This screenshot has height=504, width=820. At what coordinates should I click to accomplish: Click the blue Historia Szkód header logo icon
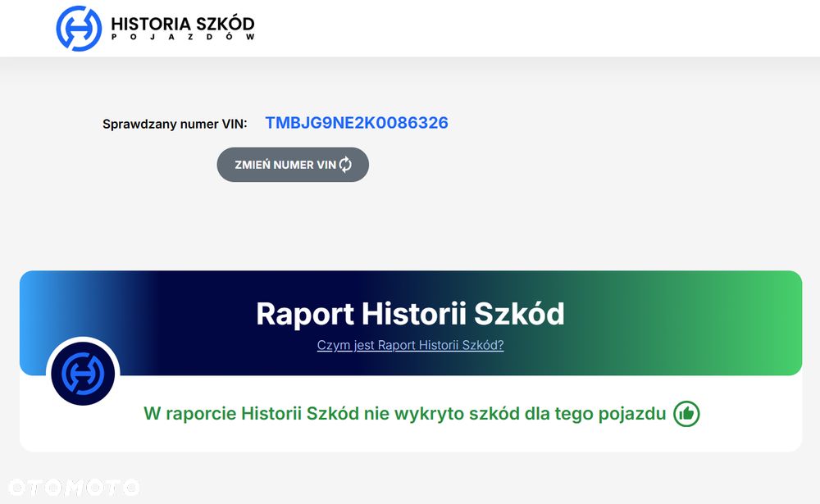point(79,29)
